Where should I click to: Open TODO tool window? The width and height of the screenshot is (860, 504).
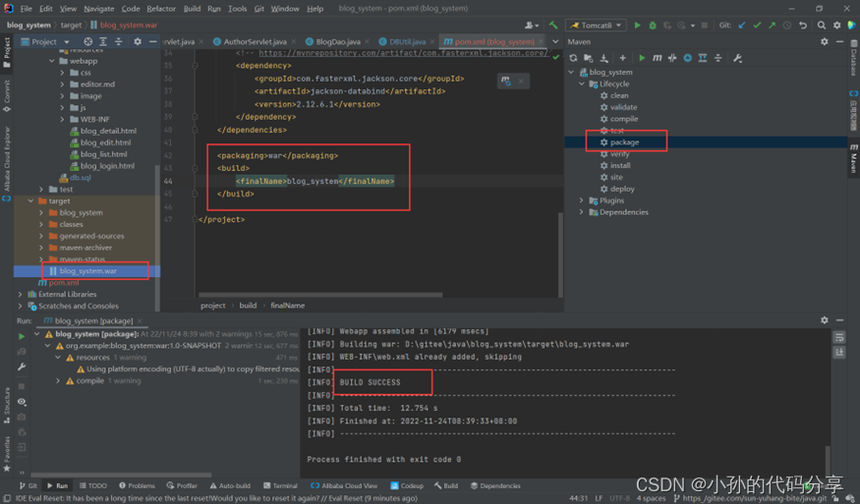[92, 486]
